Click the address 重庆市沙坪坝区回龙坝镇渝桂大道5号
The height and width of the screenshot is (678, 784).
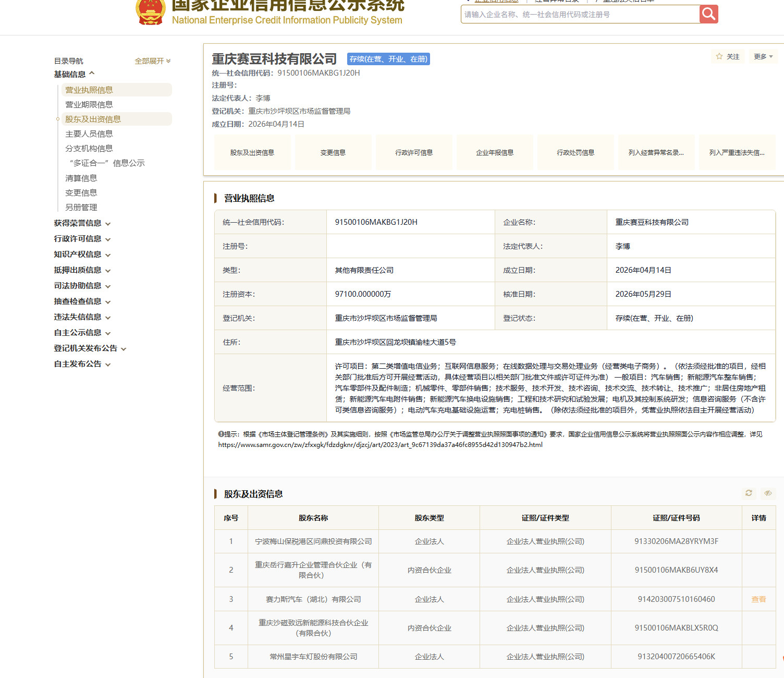[395, 342]
